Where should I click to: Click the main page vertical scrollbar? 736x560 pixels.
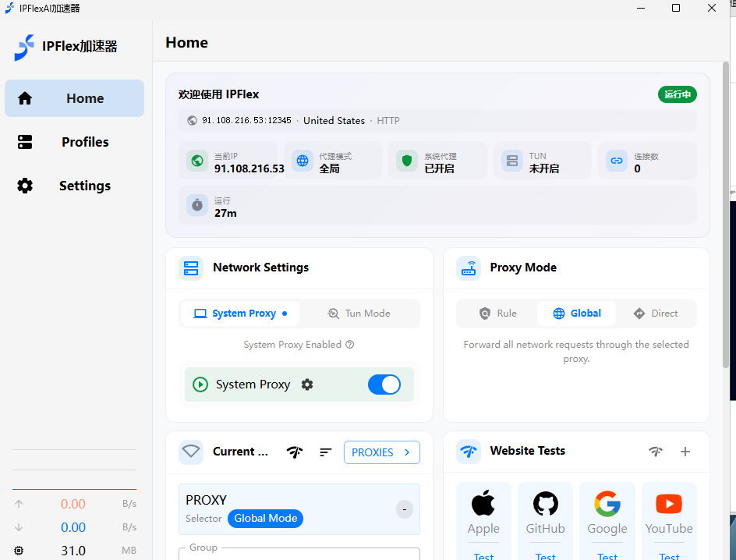pos(725,214)
